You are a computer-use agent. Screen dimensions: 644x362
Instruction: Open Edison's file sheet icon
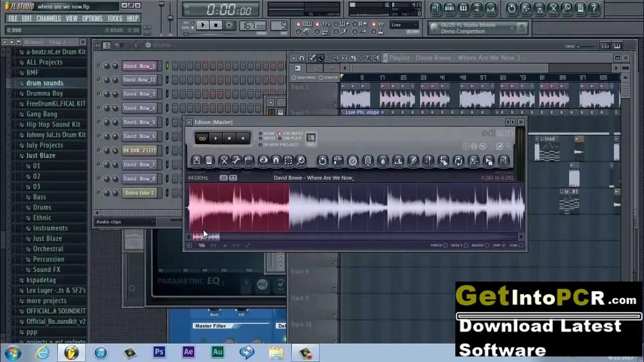coord(209,161)
